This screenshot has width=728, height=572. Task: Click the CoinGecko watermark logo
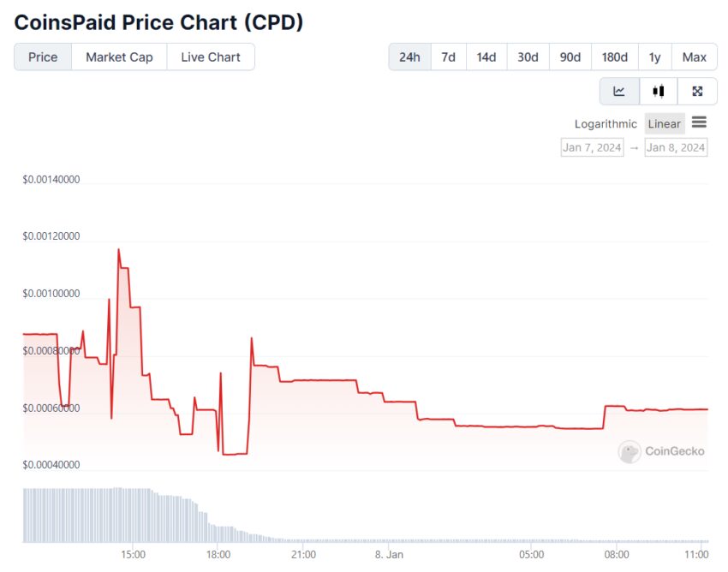pos(662,451)
